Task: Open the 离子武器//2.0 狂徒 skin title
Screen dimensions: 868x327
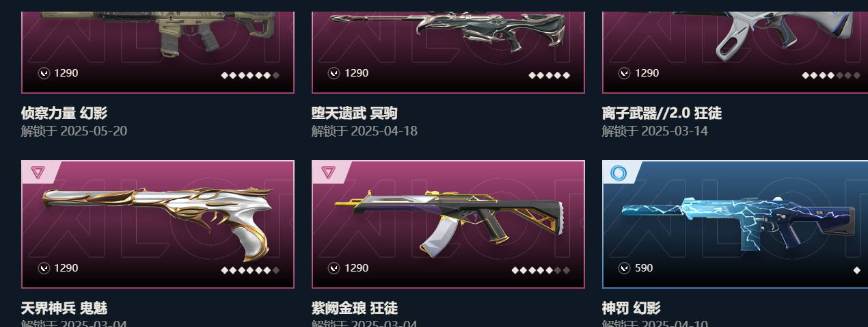Action: click(x=662, y=114)
